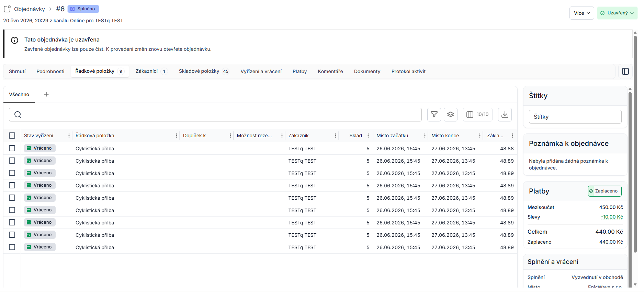The image size is (644, 292).
Task: Tick the last Vráceno row checkbox
Action: coord(12,247)
